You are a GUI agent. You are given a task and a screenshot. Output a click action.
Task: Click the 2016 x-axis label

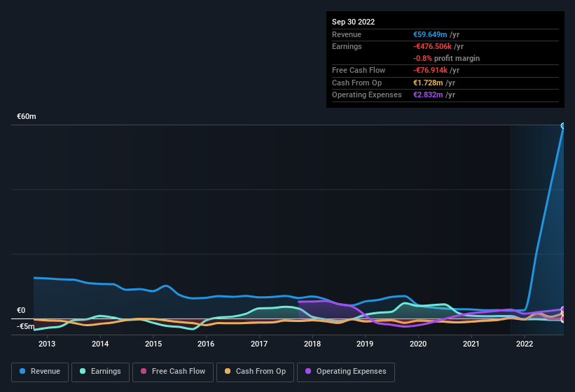206,344
